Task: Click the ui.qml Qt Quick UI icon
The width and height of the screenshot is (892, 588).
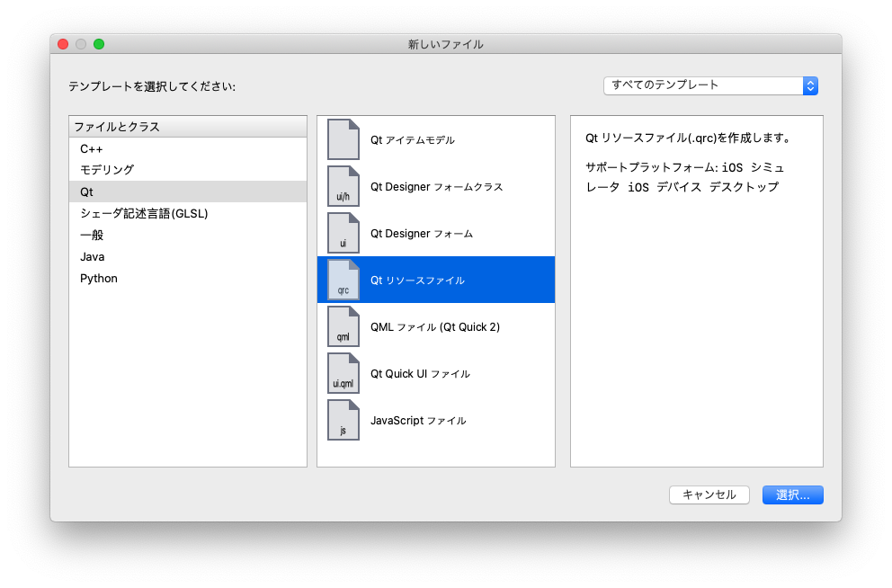Action: pos(343,374)
